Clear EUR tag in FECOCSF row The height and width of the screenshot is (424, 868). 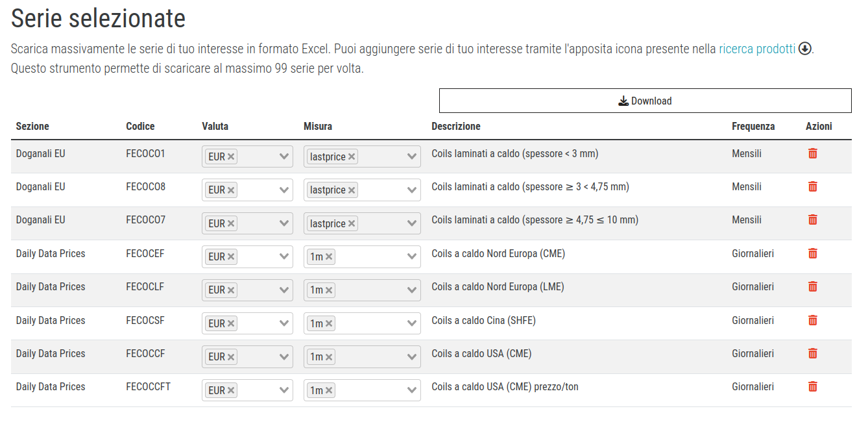[x=231, y=323]
